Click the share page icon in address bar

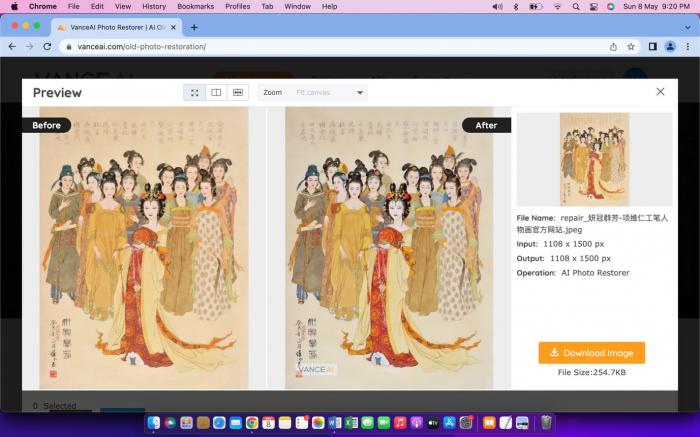(x=613, y=46)
